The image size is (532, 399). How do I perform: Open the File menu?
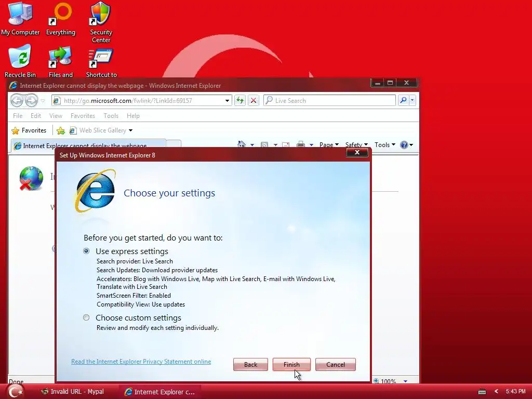18,116
